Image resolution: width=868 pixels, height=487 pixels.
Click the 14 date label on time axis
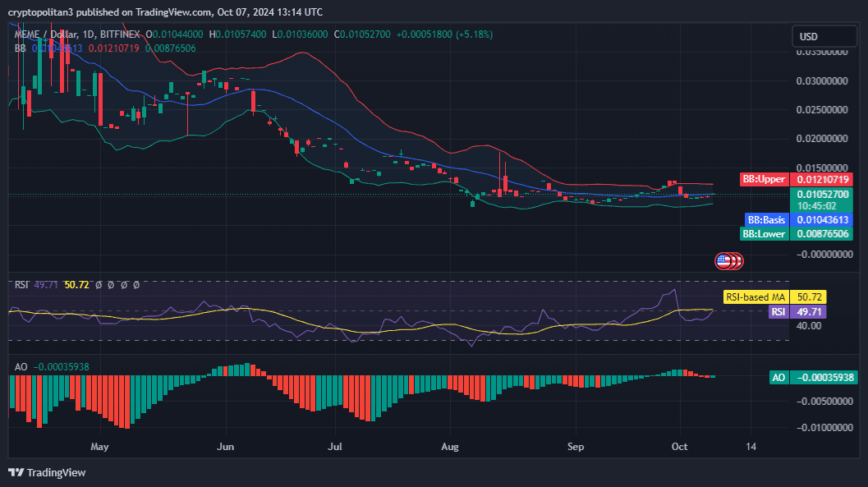[751, 447]
